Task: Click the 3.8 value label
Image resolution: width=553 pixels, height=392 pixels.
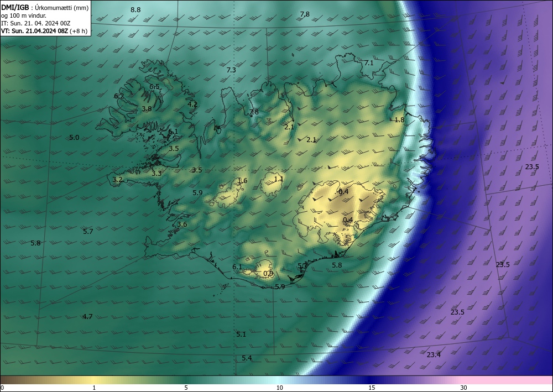Action: pyautogui.click(x=147, y=109)
